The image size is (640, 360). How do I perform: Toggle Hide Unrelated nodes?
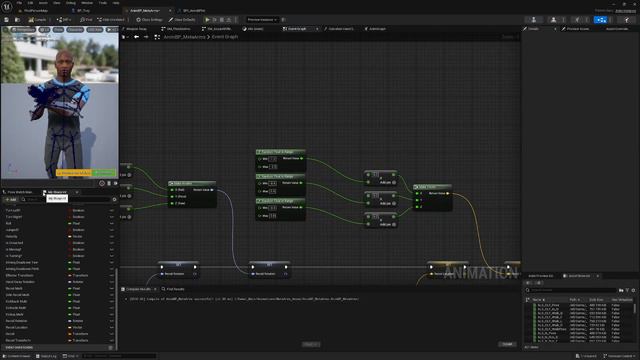111,20
